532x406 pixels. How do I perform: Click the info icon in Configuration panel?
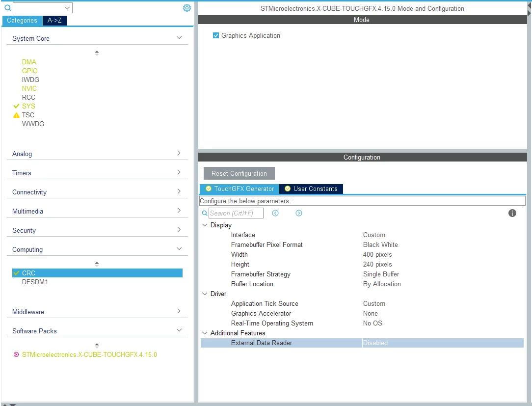[512, 213]
